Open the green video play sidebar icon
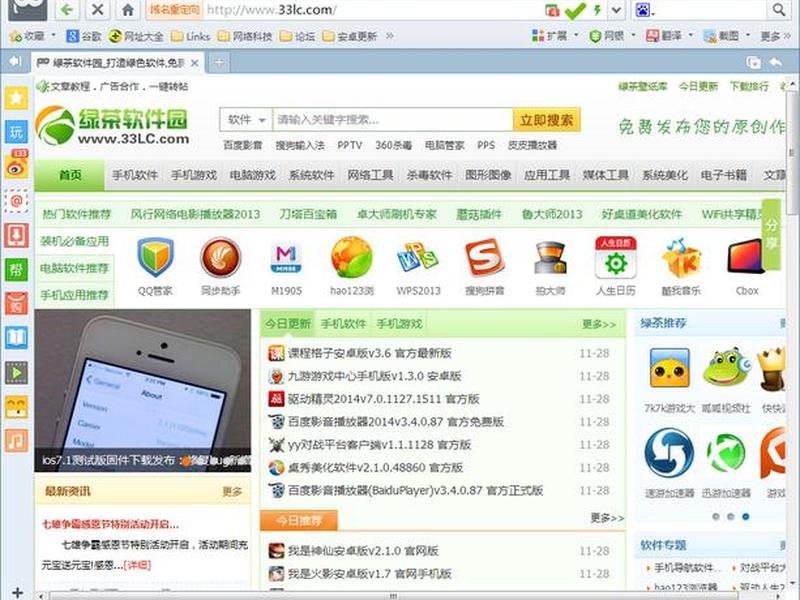Image resolution: width=800 pixels, height=600 pixels. coord(16,373)
